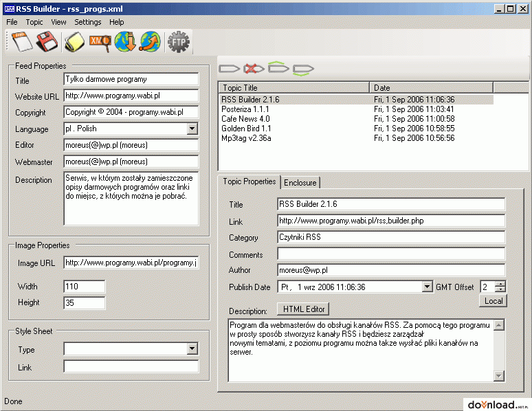
Task: Click the Save floppy disk icon
Action: pyautogui.click(x=47, y=42)
